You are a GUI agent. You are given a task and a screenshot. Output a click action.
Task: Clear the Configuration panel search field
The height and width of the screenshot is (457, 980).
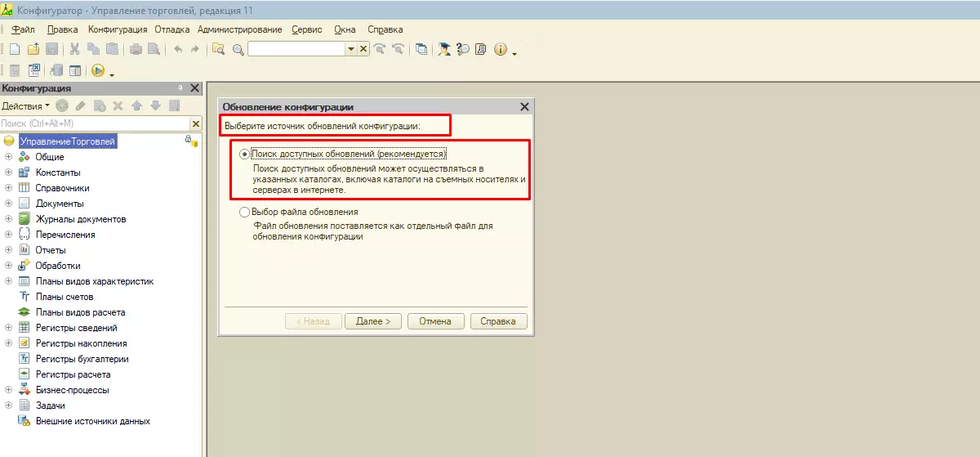pos(196,123)
